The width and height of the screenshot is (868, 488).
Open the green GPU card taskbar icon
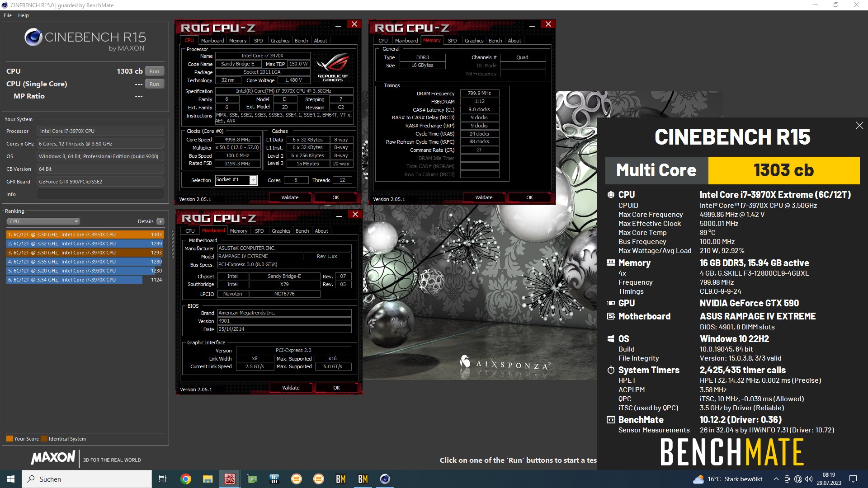pyautogui.click(x=252, y=479)
